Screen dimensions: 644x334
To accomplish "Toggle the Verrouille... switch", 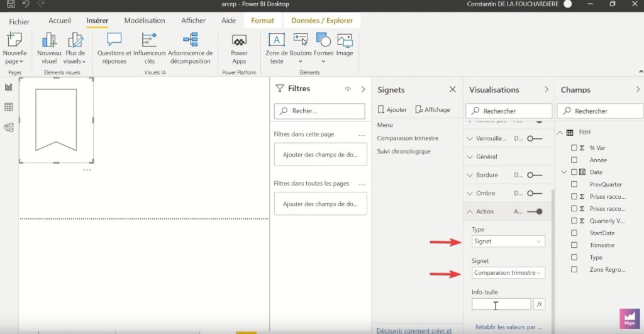I will click(x=535, y=138).
